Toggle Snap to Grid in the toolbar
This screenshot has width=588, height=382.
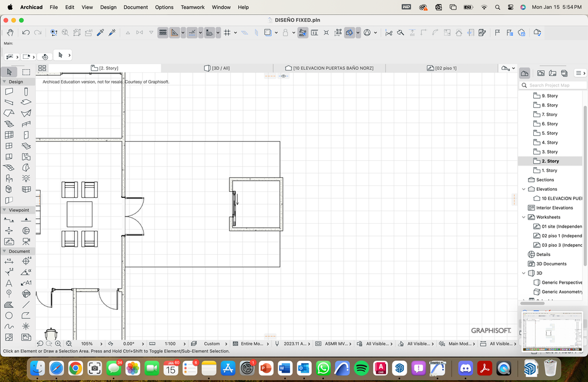[227, 32]
